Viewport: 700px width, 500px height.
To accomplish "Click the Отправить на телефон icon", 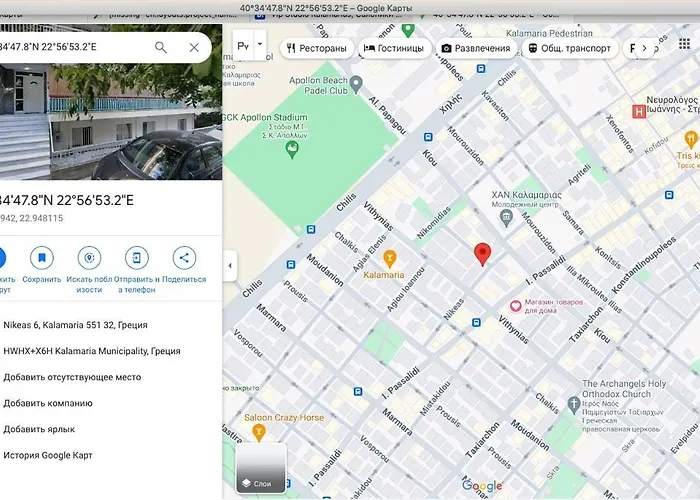I will [137, 258].
